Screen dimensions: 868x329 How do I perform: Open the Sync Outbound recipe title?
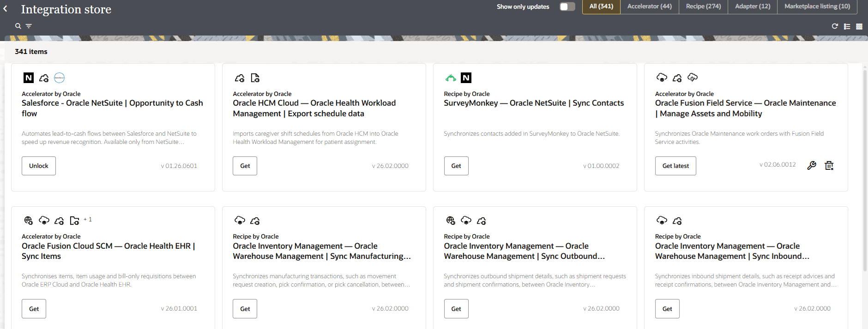click(524, 251)
